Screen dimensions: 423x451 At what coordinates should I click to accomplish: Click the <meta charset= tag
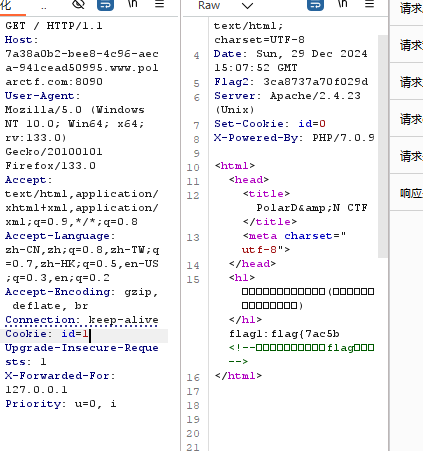pos(294,236)
